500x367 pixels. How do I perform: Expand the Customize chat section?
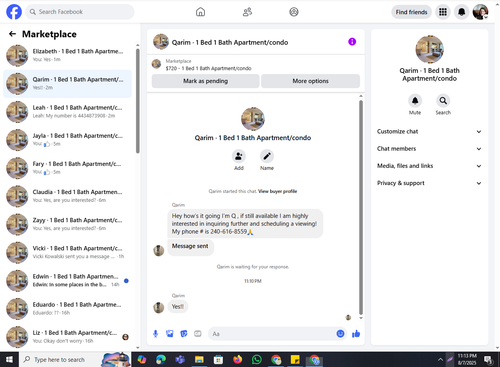click(429, 131)
